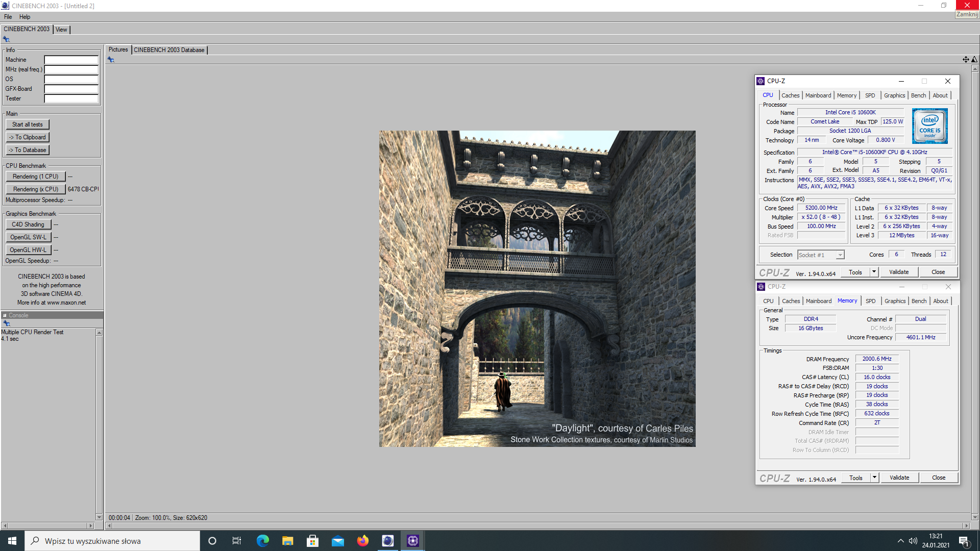Screen dimensions: 980x551
Task: Switch to CINEBENCH 2003 Database tab
Action: point(169,50)
